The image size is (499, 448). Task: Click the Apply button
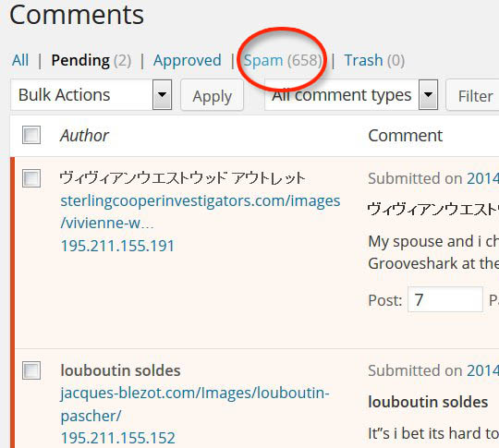212,95
